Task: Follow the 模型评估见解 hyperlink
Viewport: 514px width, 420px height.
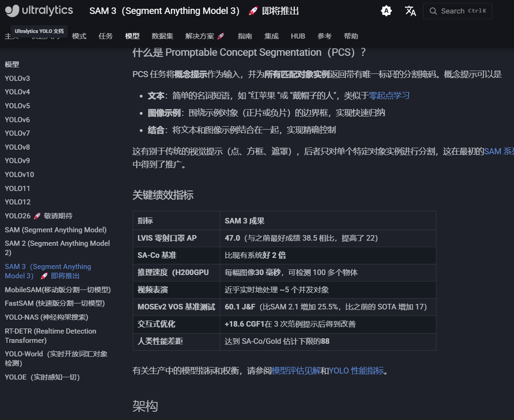Action: 296,371
